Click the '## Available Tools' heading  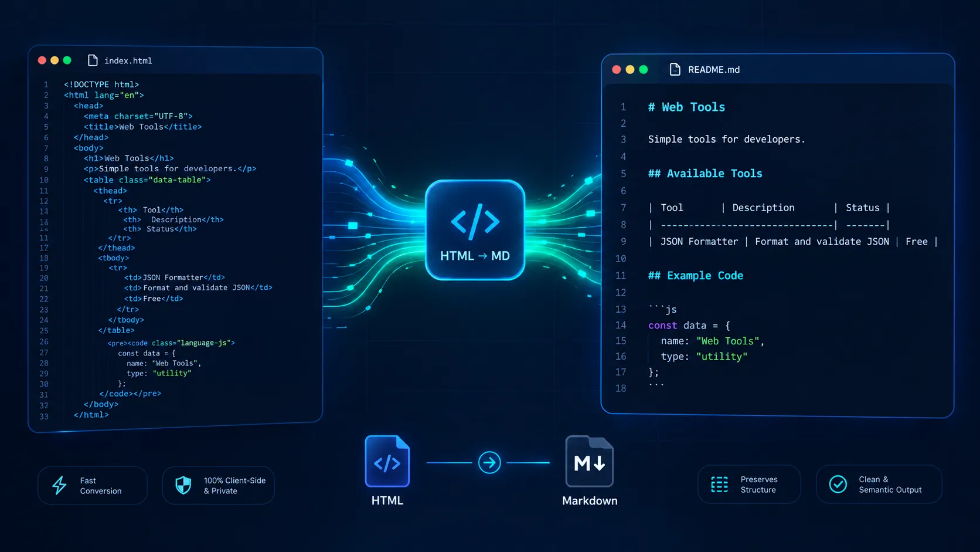[x=705, y=173]
